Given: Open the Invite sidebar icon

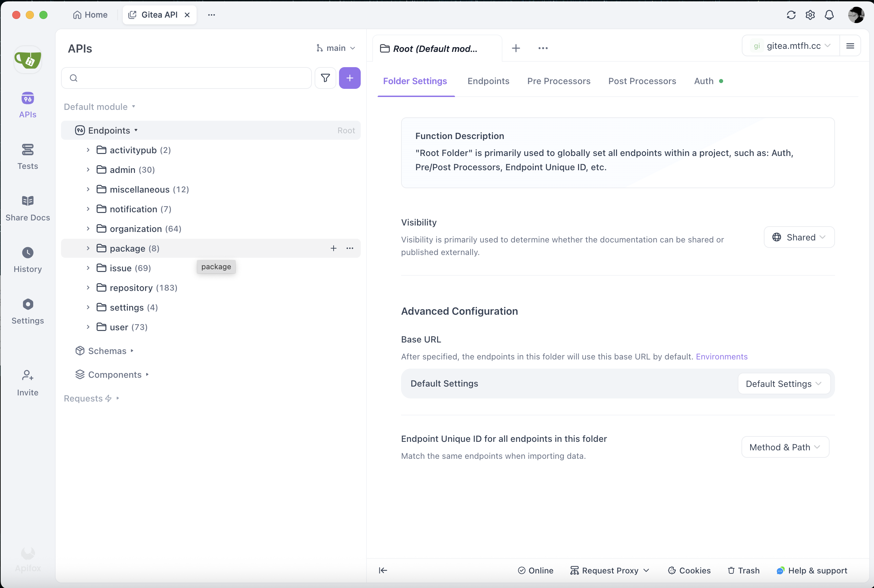Looking at the screenshot, I should point(27,383).
